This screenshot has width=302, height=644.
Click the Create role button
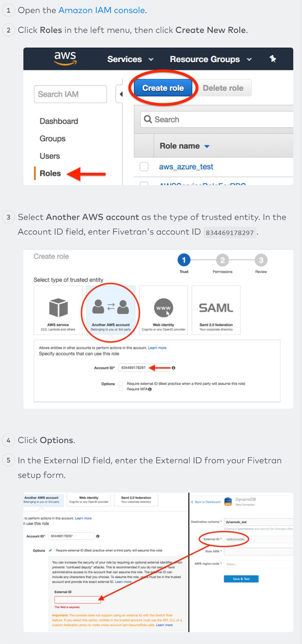coord(163,88)
